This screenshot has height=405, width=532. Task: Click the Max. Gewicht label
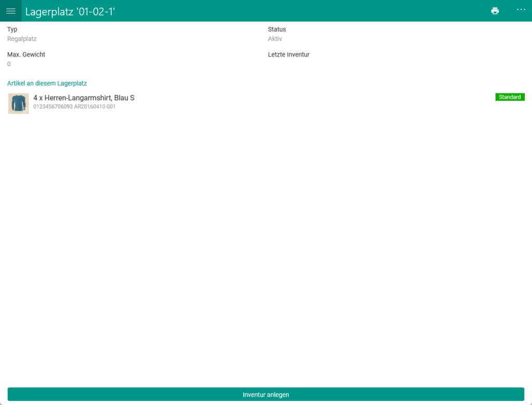[26, 54]
